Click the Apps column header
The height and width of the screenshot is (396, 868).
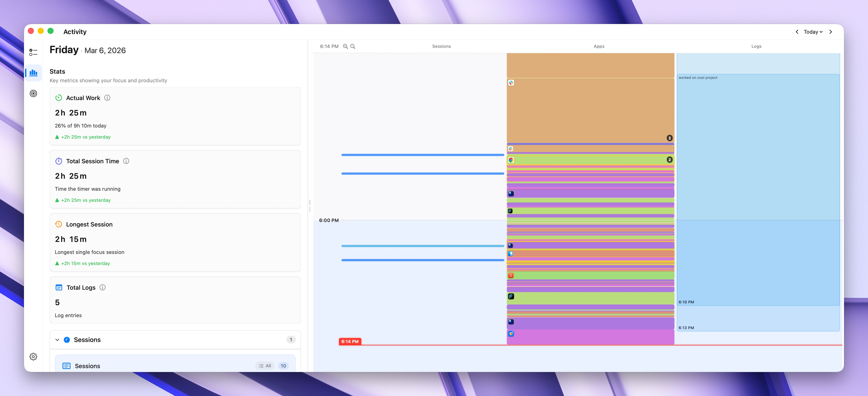click(x=599, y=46)
